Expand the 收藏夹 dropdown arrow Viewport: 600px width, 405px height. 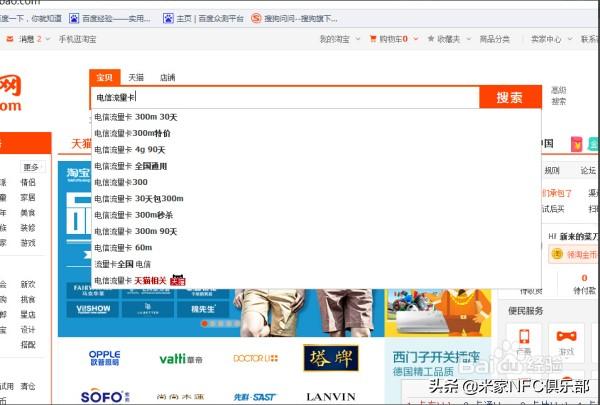click(x=468, y=39)
